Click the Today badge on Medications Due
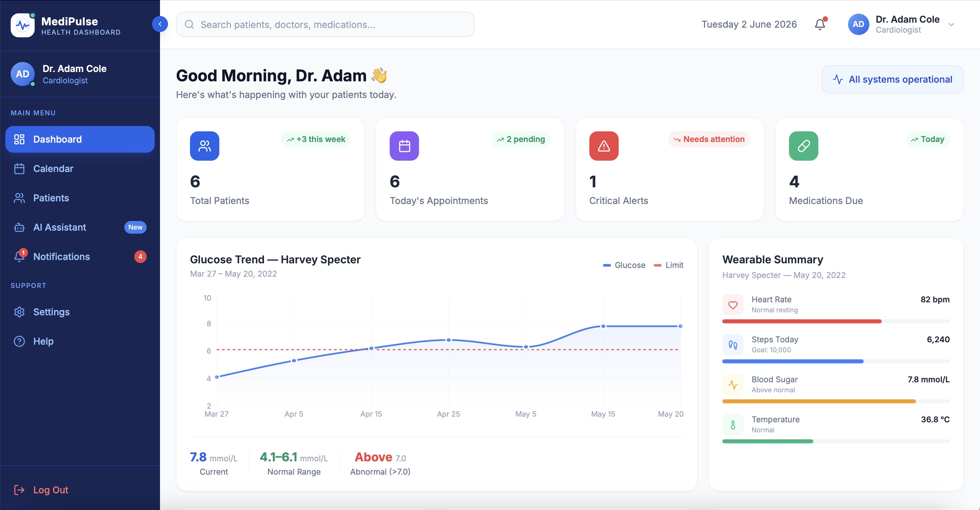The height and width of the screenshot is (510, 980). (927, 139)
